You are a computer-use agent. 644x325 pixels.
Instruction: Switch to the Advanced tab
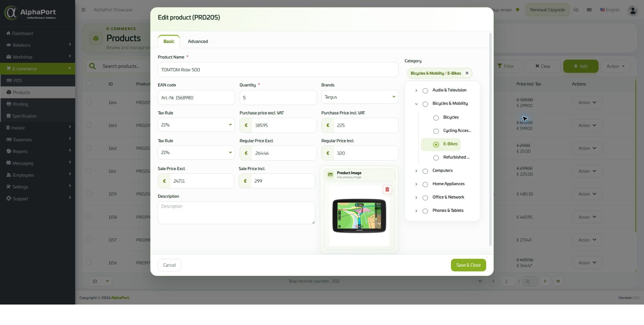(x=198, y=42)
